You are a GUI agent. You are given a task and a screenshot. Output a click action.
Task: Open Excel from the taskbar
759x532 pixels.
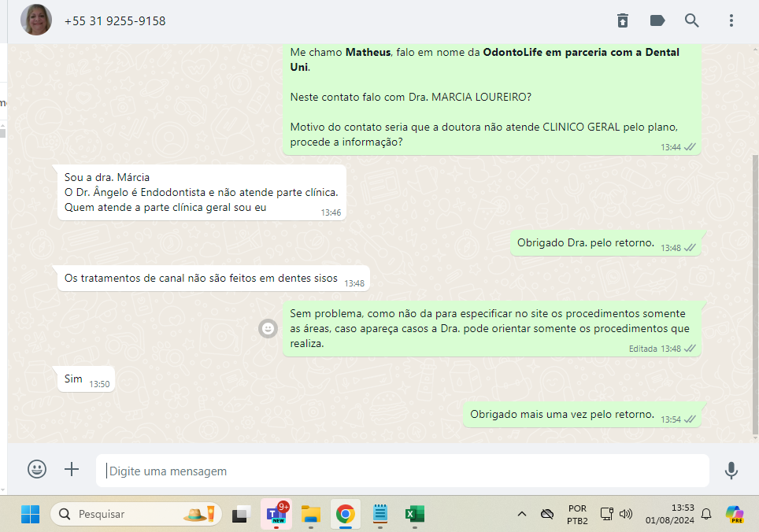tap(414, 514)
